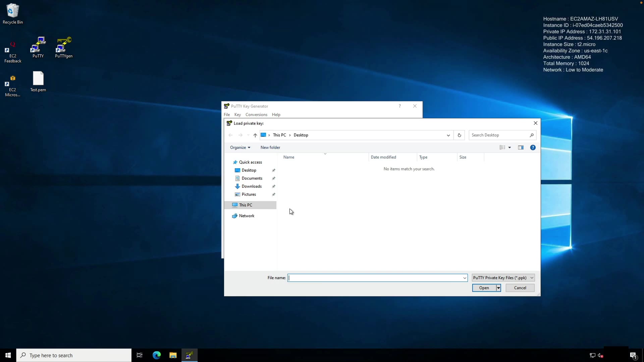Click the up-folder arrow in navigation bar
Screen dimensions: 644x362
coord(255,135)
